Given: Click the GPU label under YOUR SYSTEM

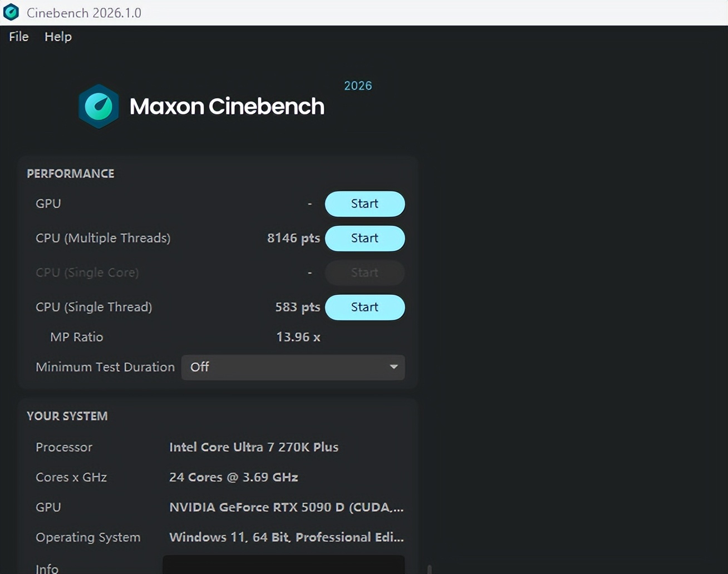Looking at the screenshot, I should coord(48,507).
